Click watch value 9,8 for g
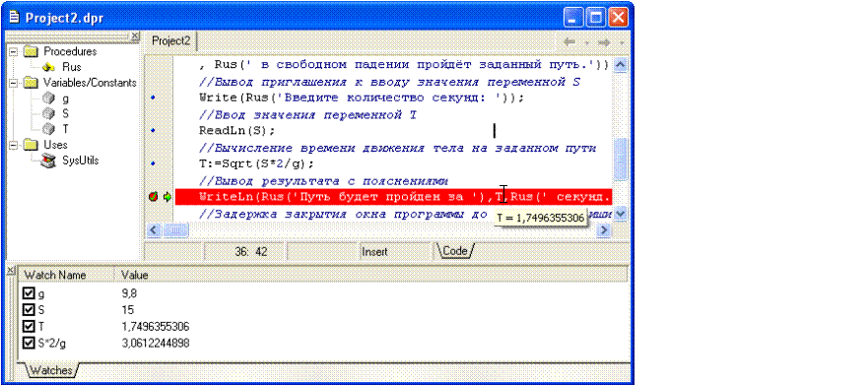The image size is (868, 386). pos(128,293)
